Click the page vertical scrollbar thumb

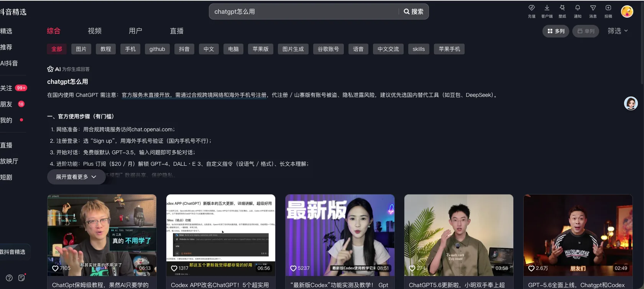[642, 43]
